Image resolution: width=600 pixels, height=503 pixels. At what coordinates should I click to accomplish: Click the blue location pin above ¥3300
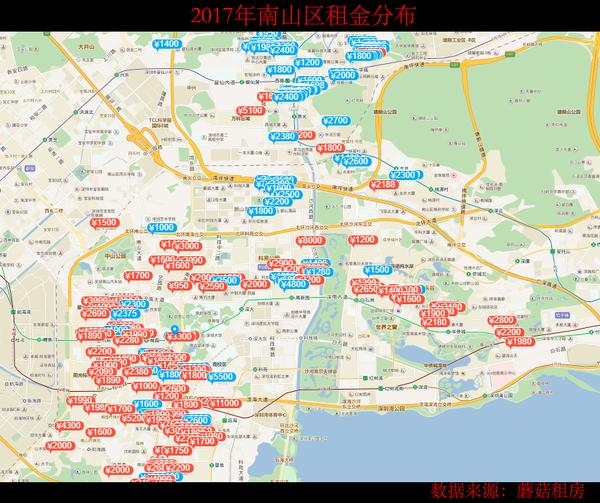click(x=175, y=329)
